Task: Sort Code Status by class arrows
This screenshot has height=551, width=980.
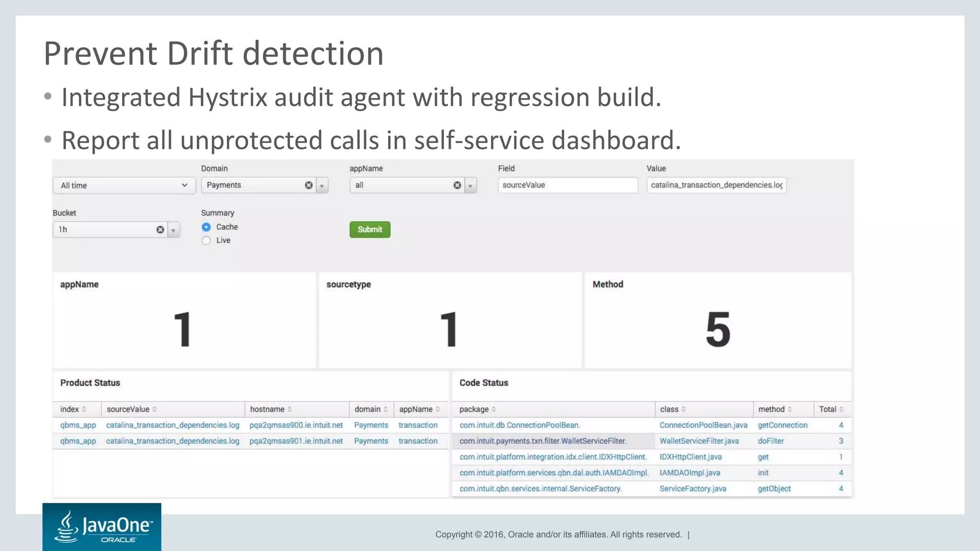Action: coord(684,409)
